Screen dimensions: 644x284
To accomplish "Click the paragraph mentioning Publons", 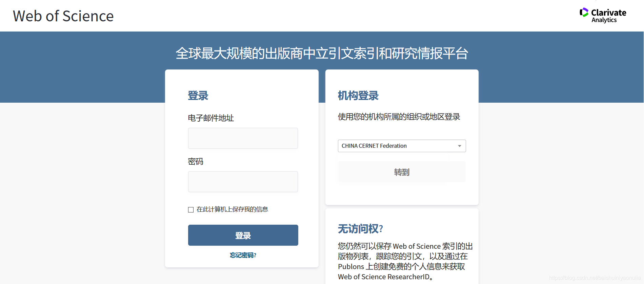I will (405, 261).
